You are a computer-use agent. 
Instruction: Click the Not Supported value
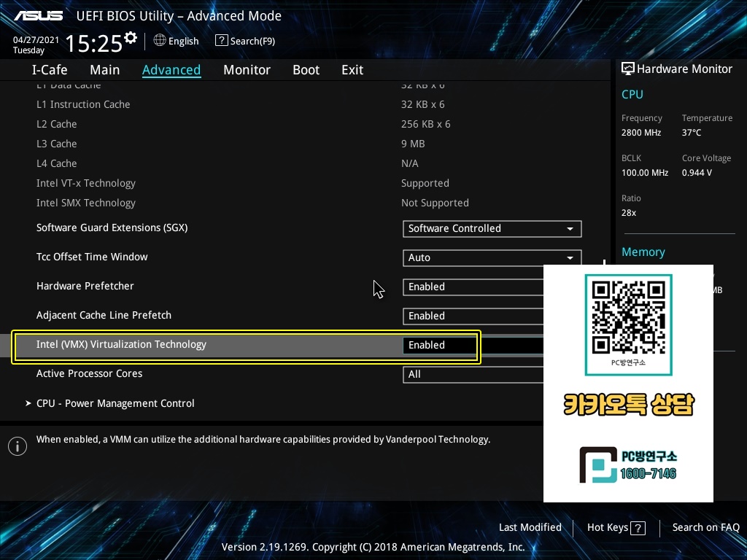point(435,203)
